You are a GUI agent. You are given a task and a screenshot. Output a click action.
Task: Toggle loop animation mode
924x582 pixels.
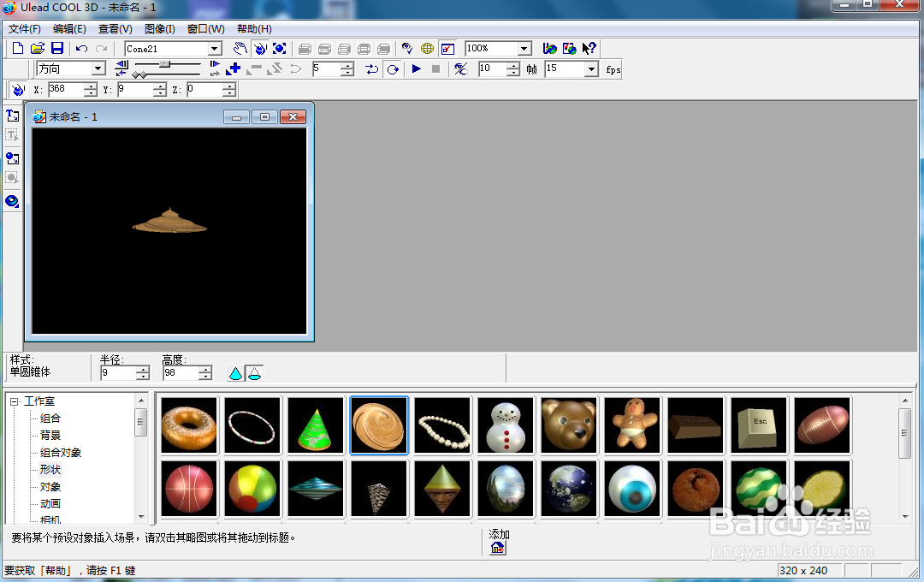click(x=393, y=69)
